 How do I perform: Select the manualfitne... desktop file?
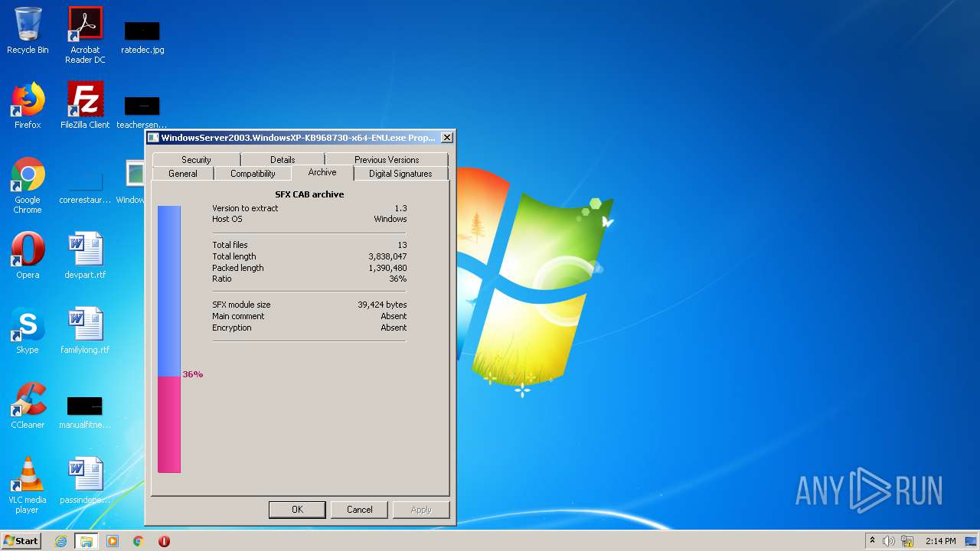(x=85, y=412)
